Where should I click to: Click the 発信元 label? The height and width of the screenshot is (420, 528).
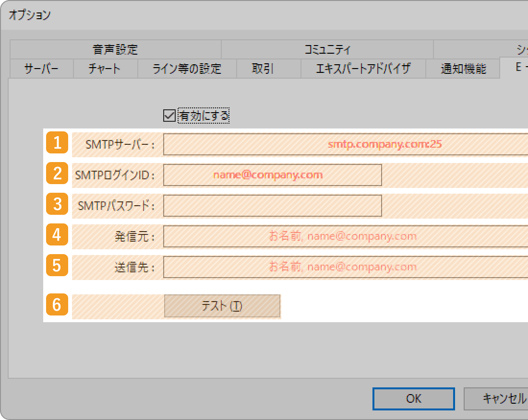pyautogui.click(x=134, y=236)
